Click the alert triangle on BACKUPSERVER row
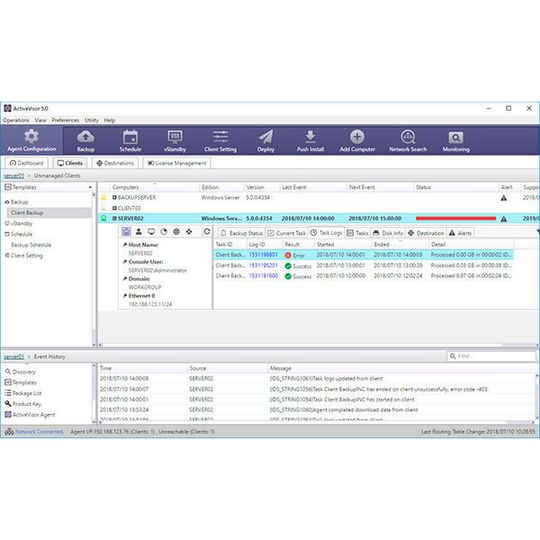Image resolution: width=540 pixels, height=540 pixels. tap(503, 198)
